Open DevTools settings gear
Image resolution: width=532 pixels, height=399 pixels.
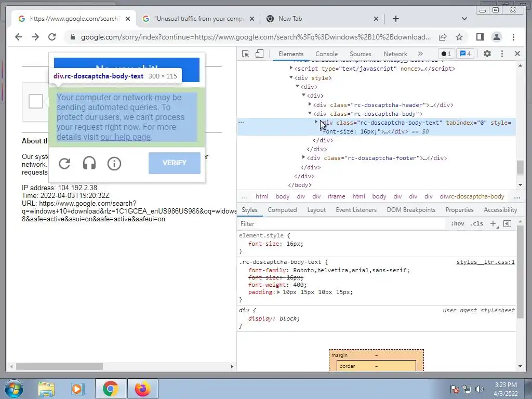pos(487,54)
